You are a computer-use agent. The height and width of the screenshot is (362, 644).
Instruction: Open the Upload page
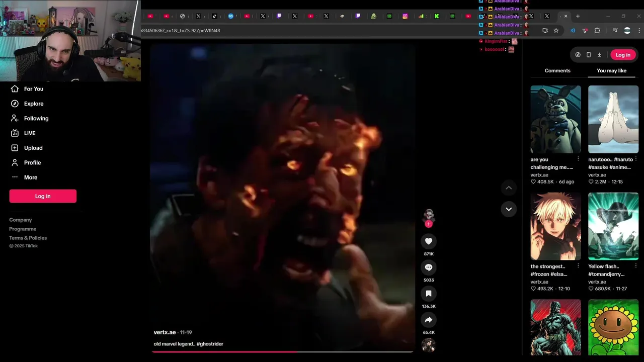coord(33,148)
